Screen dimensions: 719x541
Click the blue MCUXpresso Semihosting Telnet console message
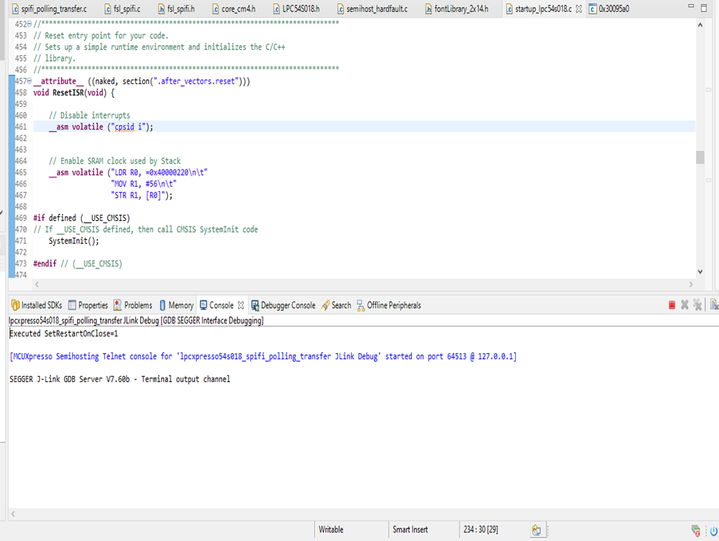(x=263, y=356)
